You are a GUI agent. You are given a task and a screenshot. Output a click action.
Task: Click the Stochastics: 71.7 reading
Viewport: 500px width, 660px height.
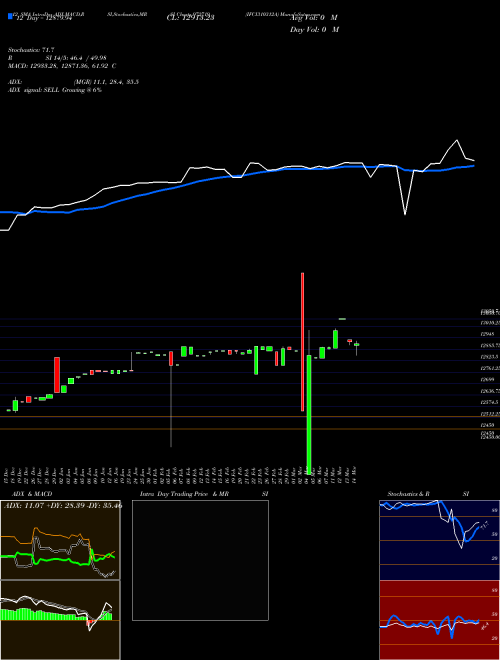(31, 51)
